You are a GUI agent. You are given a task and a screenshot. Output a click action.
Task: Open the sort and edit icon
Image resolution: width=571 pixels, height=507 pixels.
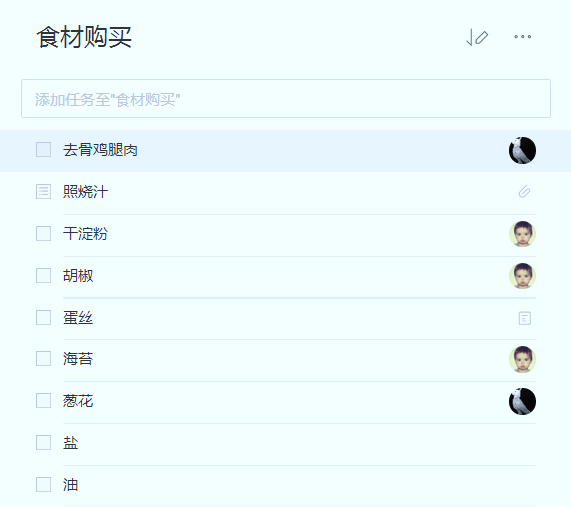coord(477,37)
